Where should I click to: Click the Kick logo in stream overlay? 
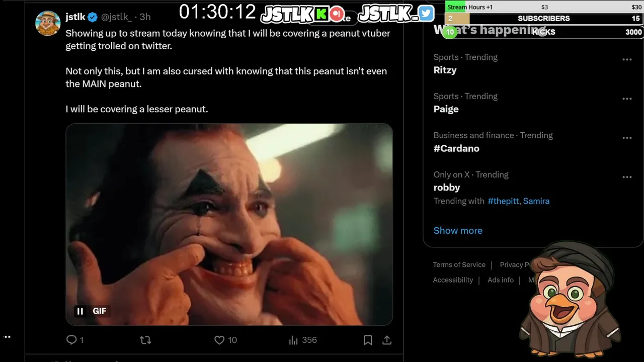321,14
